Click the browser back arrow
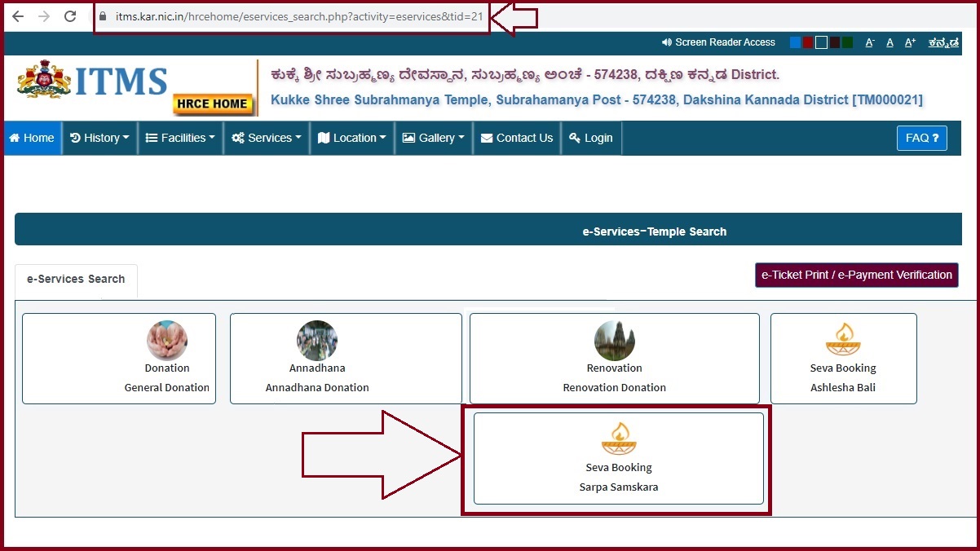Screen dimensions: 980x551 (x=17, y=16)
